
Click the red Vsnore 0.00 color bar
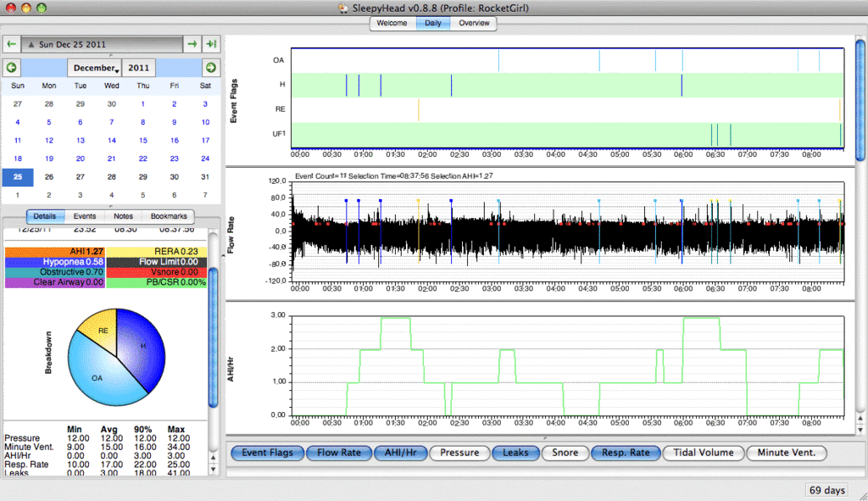pyautogui.click(x=157, y=272)
